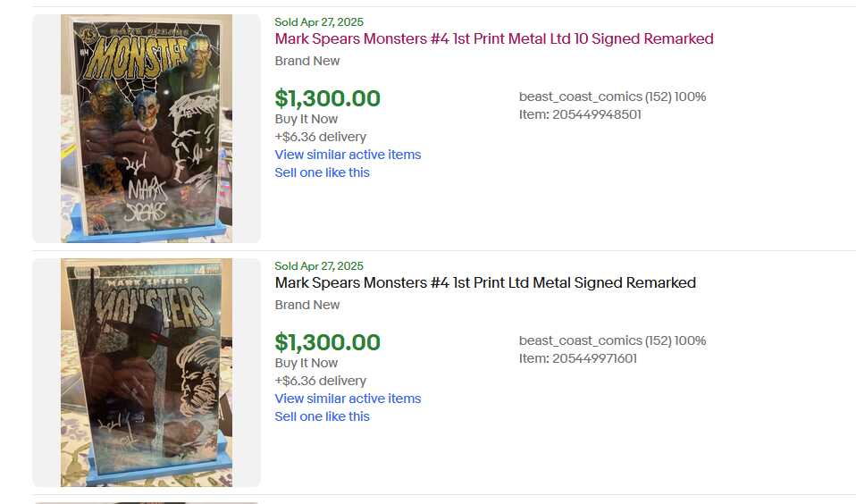Click the second listing's $1,300.00 price
The height and width of the screenshot is (504, 856).
(x=328, y=342)
